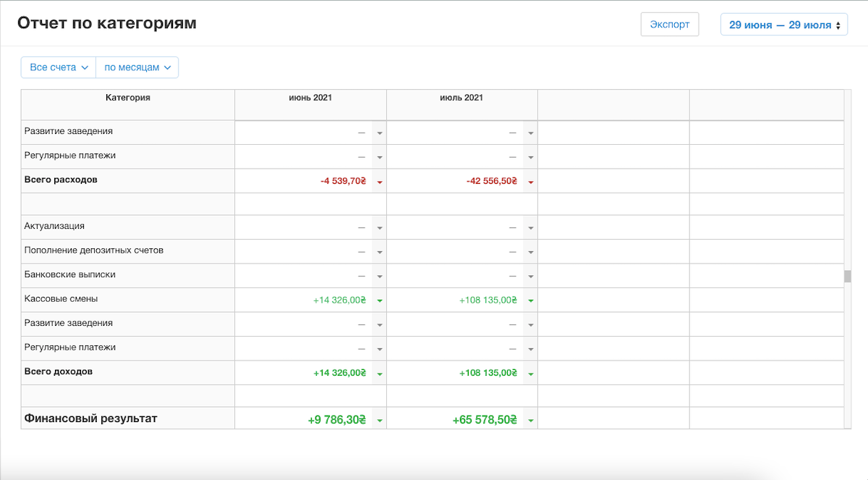Expand green arrow for July Всего доходов
Viewport: 868px width, 480px height.
[x=530, y=374]
